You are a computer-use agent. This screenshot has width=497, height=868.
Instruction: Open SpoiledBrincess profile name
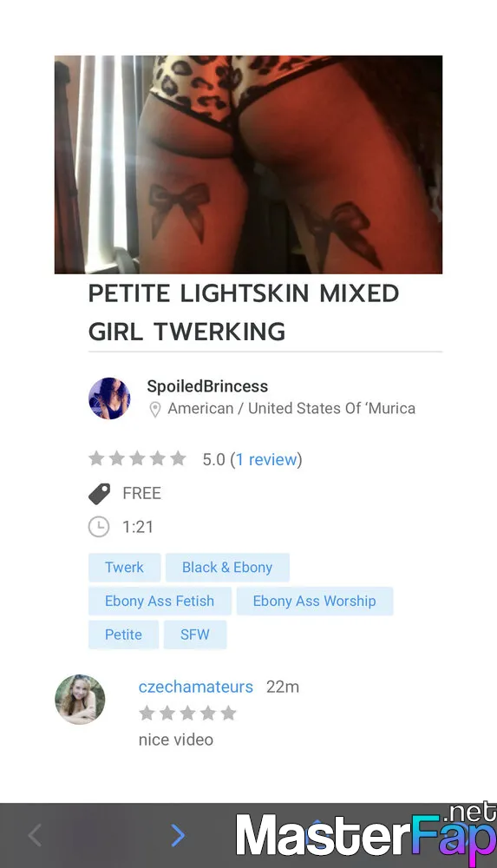coord(207,386)
